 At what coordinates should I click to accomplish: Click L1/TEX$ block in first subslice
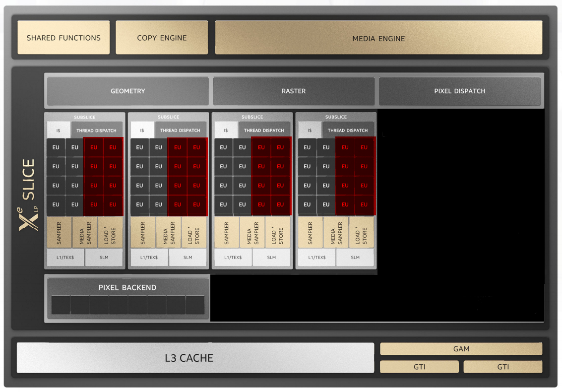(65, 257)
